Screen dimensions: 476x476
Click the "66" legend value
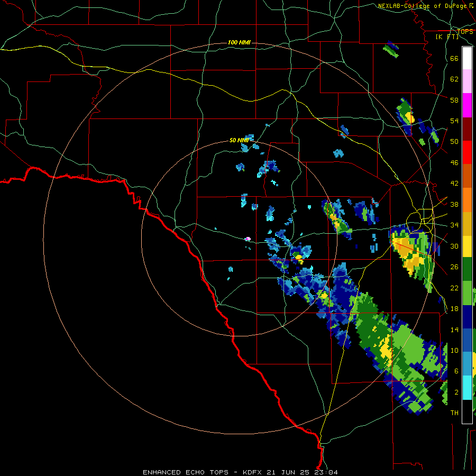(454, 58)
